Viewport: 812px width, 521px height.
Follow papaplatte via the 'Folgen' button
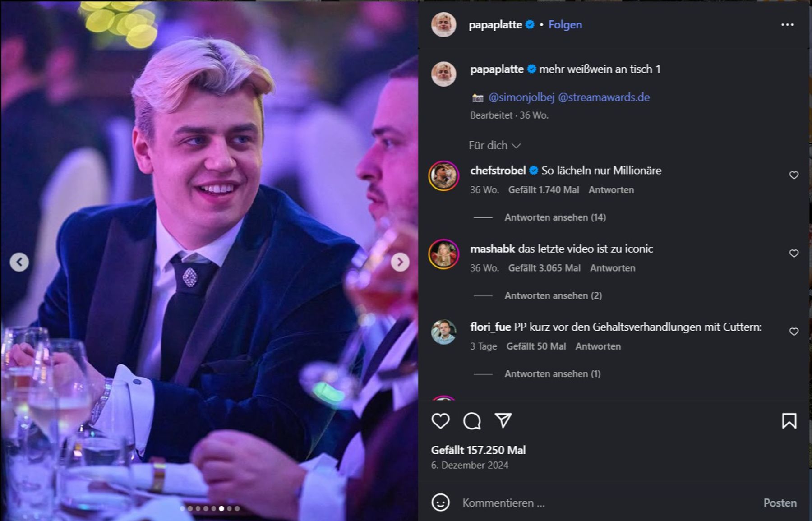tap(565, 25)
